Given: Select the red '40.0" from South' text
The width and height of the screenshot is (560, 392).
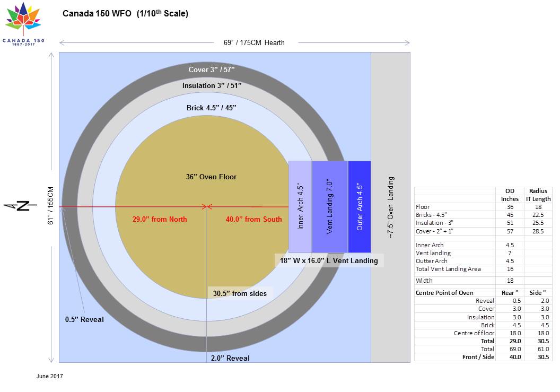Looking at the screenshot, I should (253, 219).
